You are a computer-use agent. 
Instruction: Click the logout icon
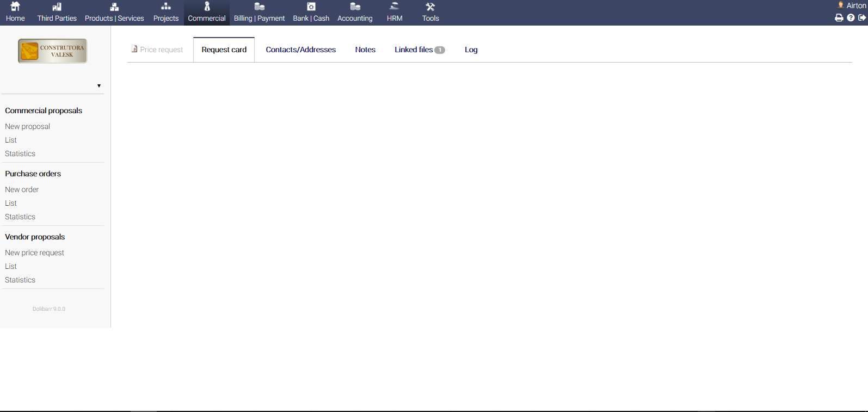coord(862,18)
